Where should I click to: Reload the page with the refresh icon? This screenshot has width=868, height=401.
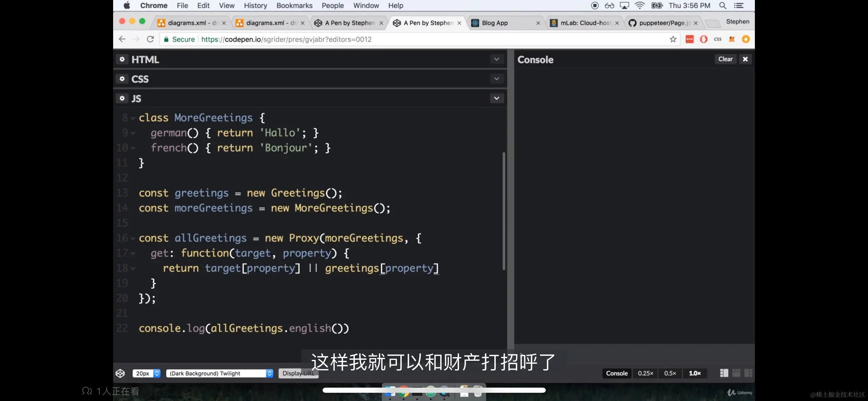tap(150, 39)
